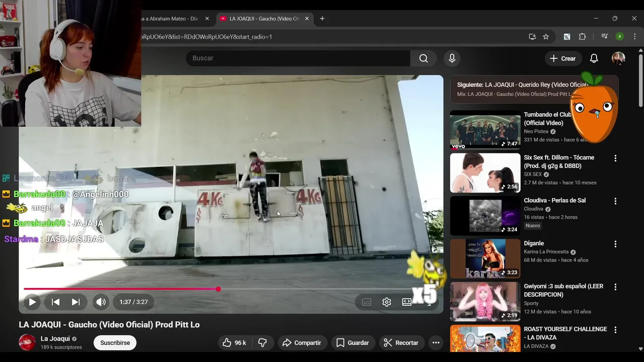
Task: Click the install app icon in address bar
Action: coord(532,37)
